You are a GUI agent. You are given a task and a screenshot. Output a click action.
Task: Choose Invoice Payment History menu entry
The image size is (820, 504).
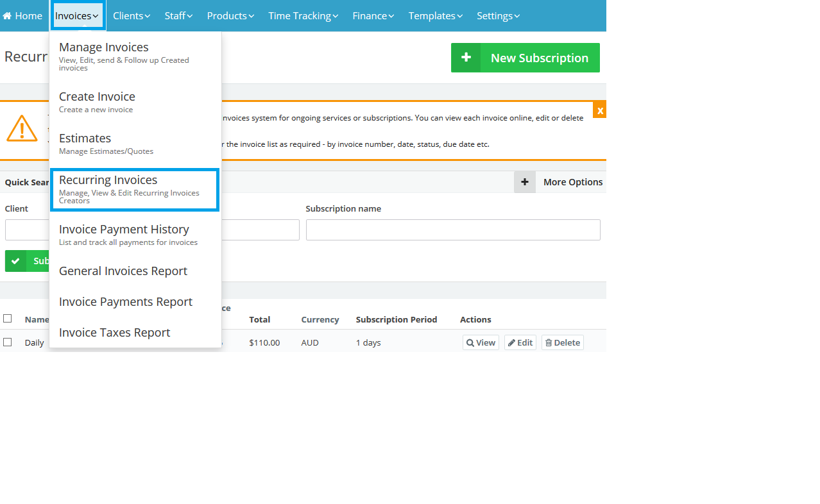(124, 230)
